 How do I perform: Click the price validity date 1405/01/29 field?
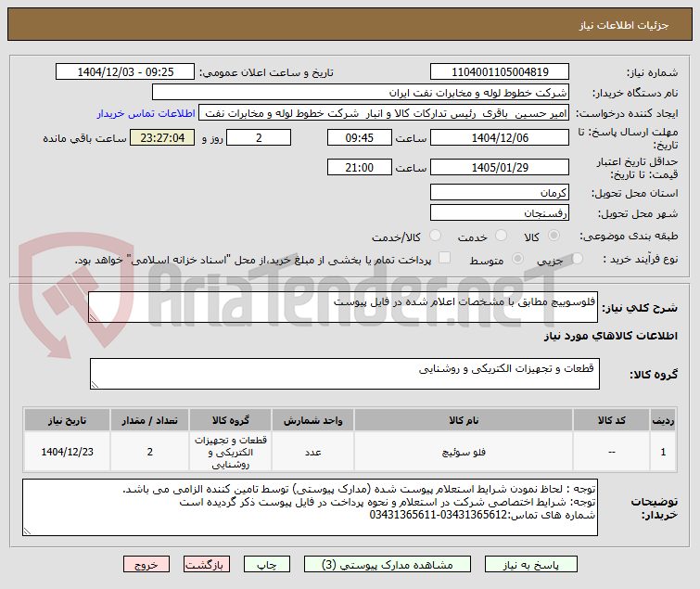click(500, 167)
